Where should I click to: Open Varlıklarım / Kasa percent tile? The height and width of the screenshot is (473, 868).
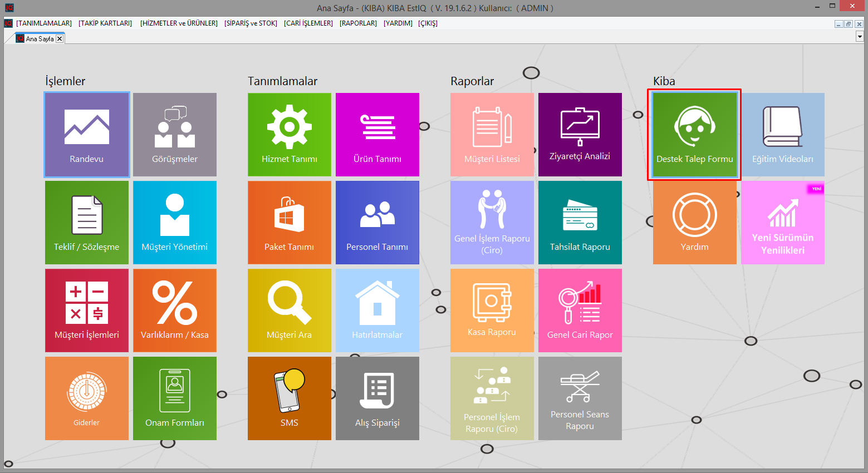coord(175,311)
